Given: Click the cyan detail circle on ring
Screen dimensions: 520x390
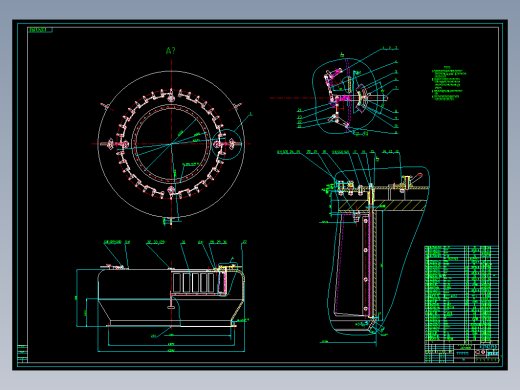Looking at the screenshot, I should tap(227, 145).
